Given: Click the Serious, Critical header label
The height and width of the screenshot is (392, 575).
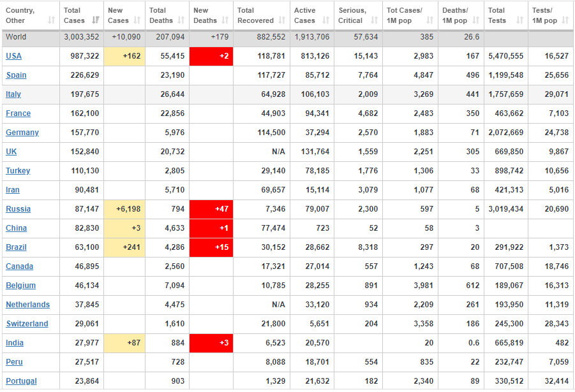Looking at the screenshot, I should (x=352, y=15).
